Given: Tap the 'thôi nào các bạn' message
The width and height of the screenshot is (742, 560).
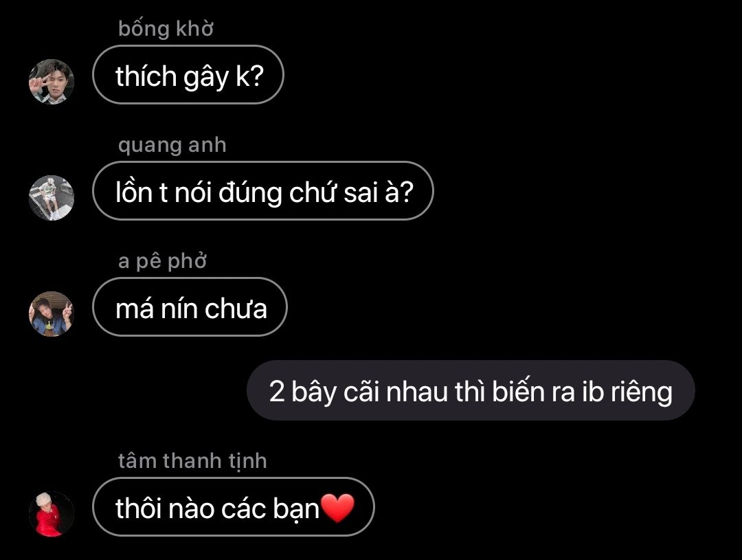Looking at the screenshot, I should click(234, 506).
